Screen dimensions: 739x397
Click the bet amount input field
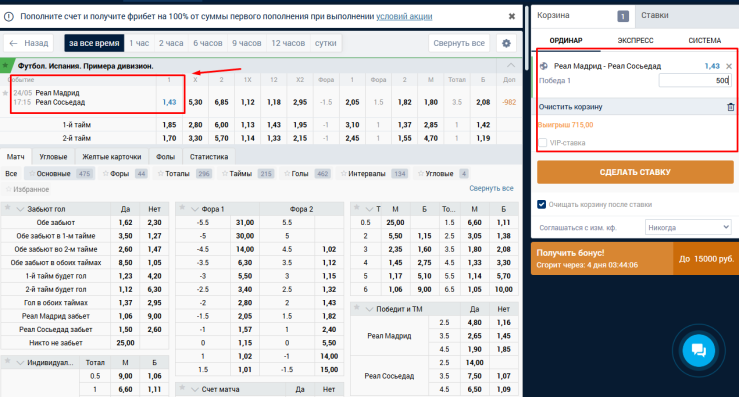point(695,81)
